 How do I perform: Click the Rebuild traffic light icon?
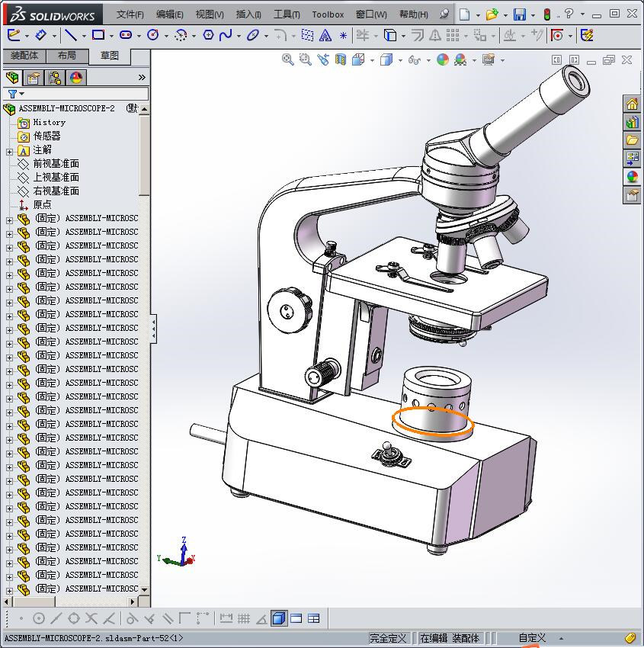547,14
